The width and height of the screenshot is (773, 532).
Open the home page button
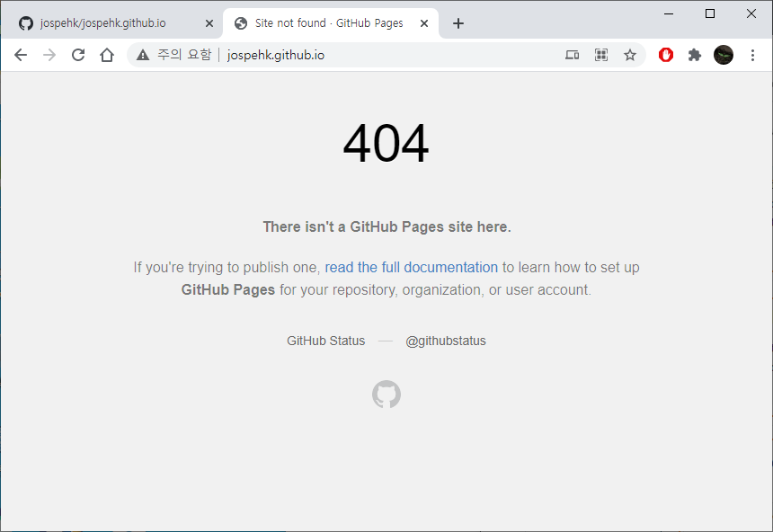[x=107, y=55]
